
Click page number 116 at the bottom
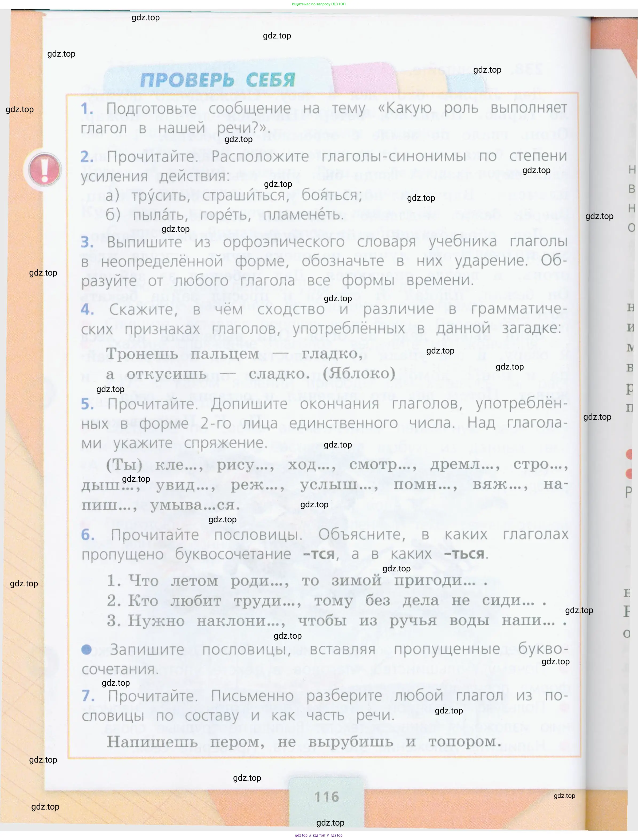326,796
